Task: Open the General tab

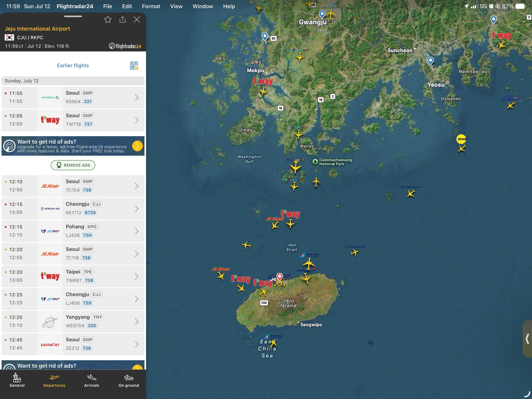Action: tap(17, 381)
